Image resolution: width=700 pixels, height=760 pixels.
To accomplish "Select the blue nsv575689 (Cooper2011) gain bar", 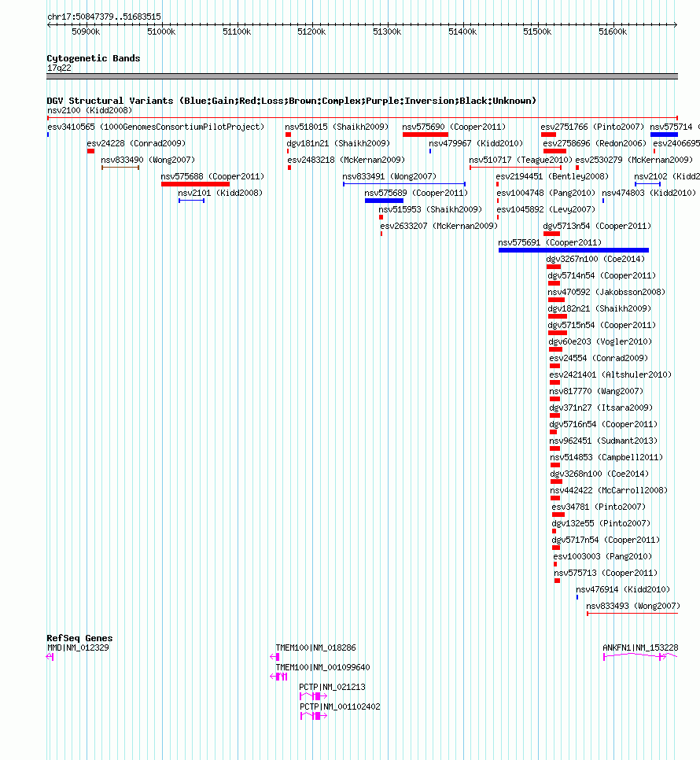I will (x=384, y=201).
